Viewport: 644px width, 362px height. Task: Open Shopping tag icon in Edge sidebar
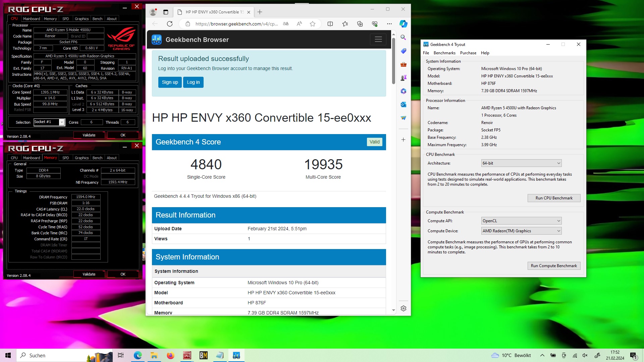(404, 51)
